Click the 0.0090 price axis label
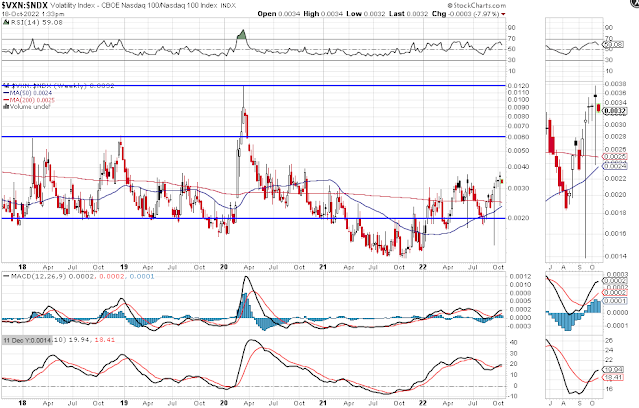The width and height of the screenshot is (639, 408). (x=518, y=108)
